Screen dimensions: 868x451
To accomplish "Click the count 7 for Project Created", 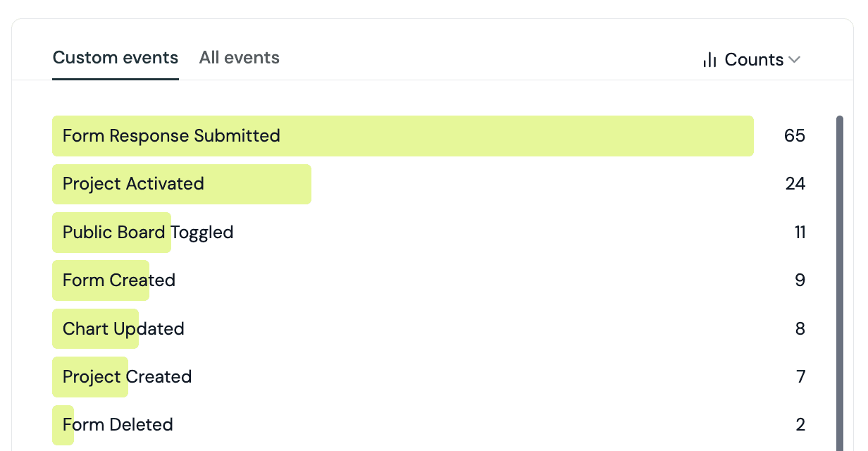I will tap(801, 377).
